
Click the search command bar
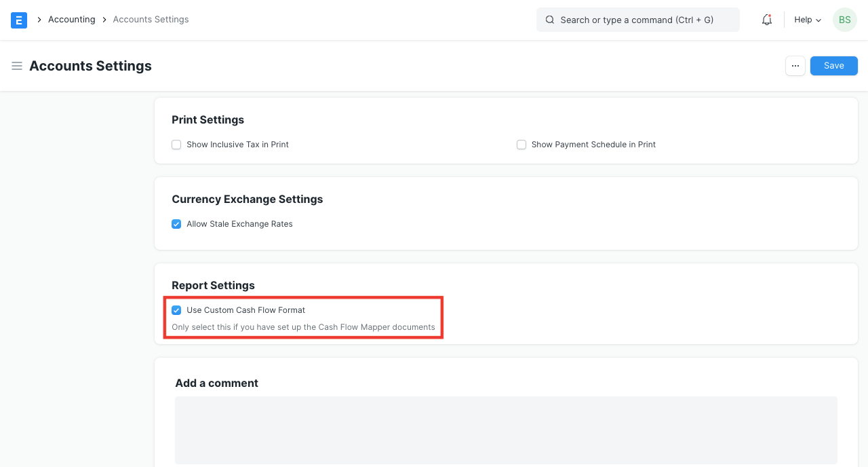coord(637,20)
